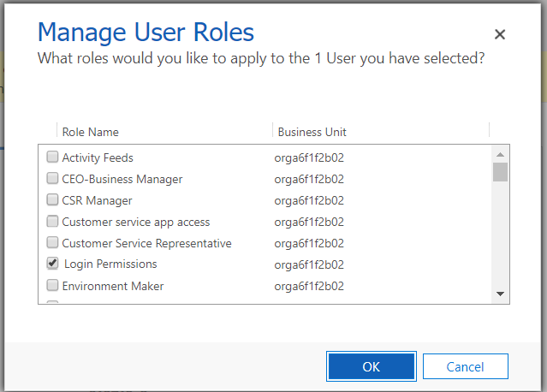Enable the Activity Feeds role checkbox
The image size is (547, 392).
(x=52, y=157)
